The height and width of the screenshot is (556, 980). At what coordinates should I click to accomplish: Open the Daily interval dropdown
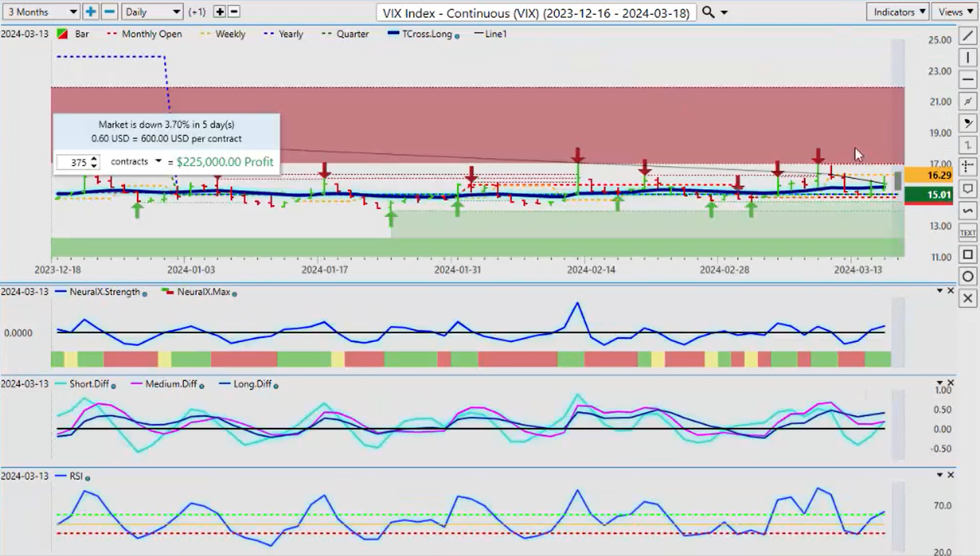(x=153, y=12)
